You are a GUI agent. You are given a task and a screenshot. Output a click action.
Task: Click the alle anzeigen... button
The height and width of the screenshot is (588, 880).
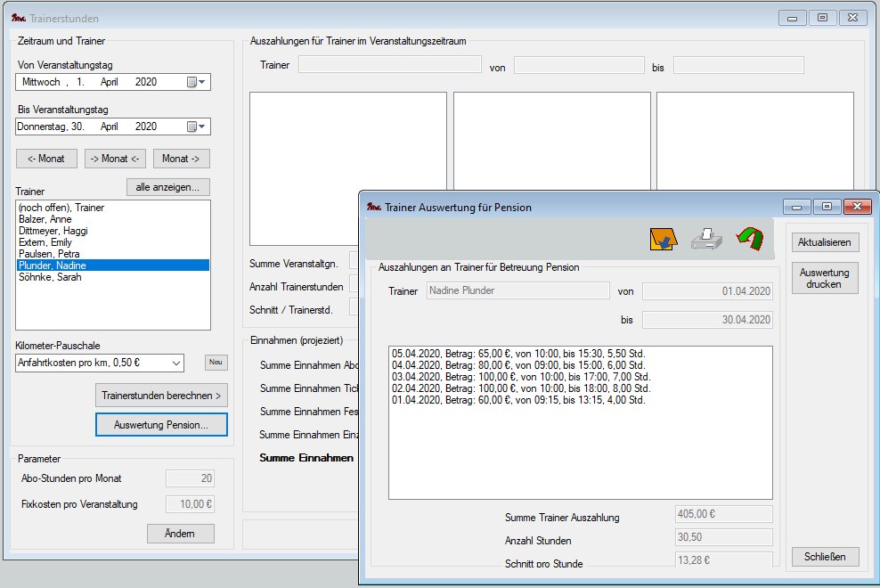167,187
